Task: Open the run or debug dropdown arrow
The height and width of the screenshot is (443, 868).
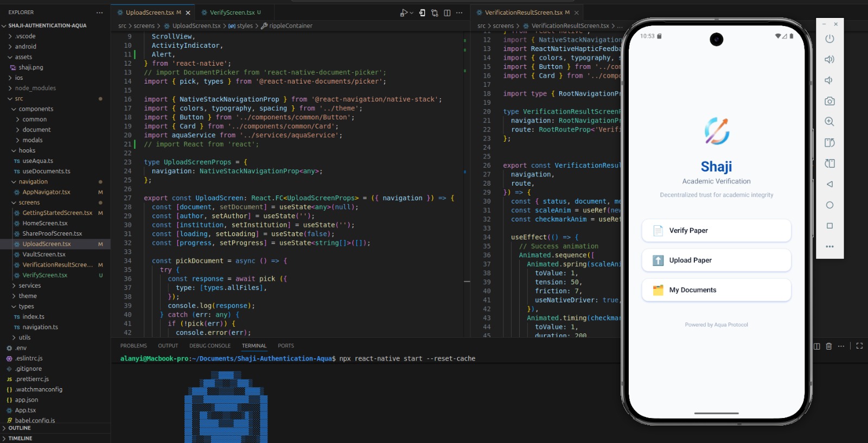Action: (411, 13)
